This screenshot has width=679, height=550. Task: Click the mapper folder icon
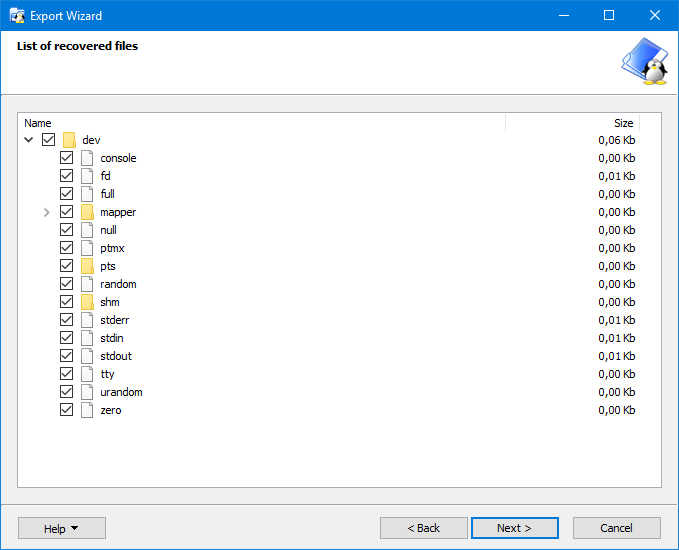pos(87,212)
